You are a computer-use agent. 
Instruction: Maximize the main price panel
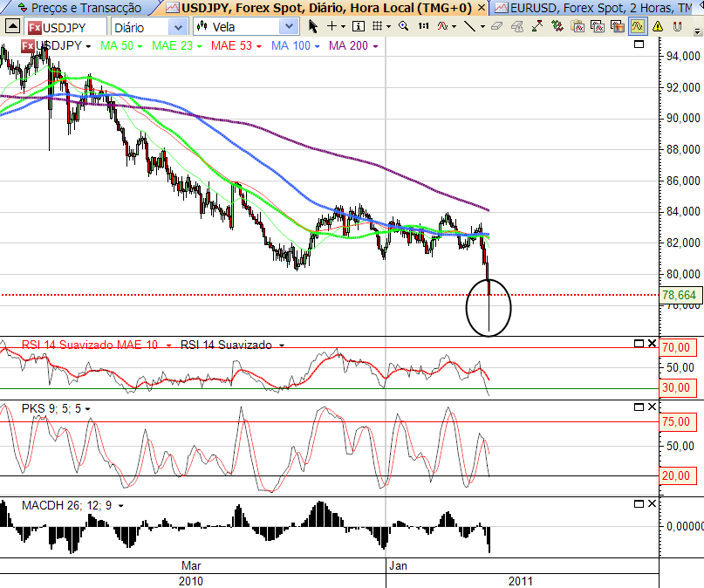pyautogui.click(x=639, y=44)
